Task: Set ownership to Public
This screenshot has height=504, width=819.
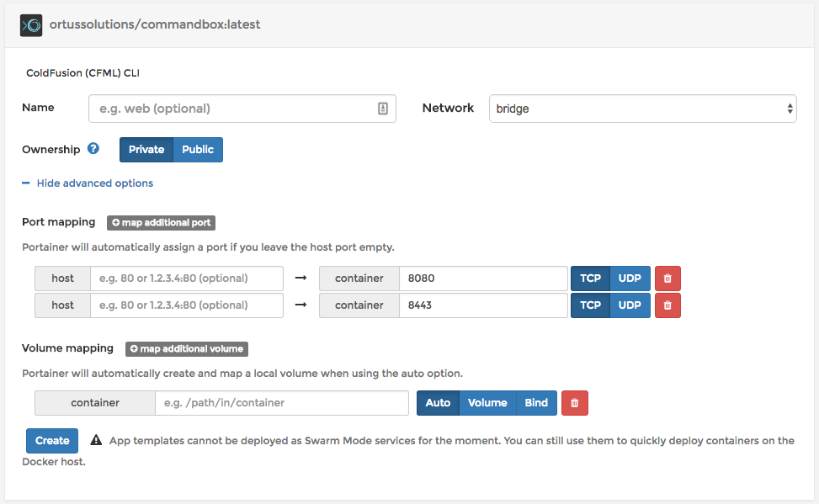Action: point(198,150)
